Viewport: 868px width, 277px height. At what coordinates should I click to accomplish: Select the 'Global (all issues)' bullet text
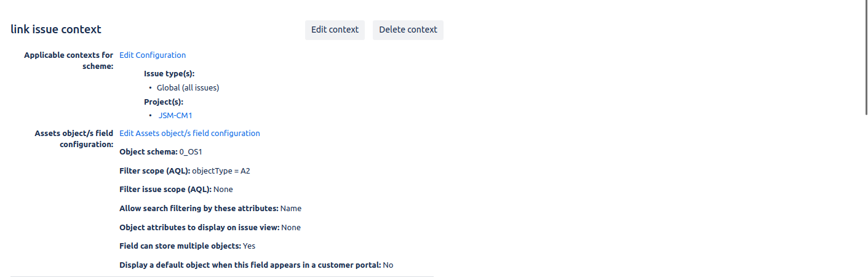[188, 87]
